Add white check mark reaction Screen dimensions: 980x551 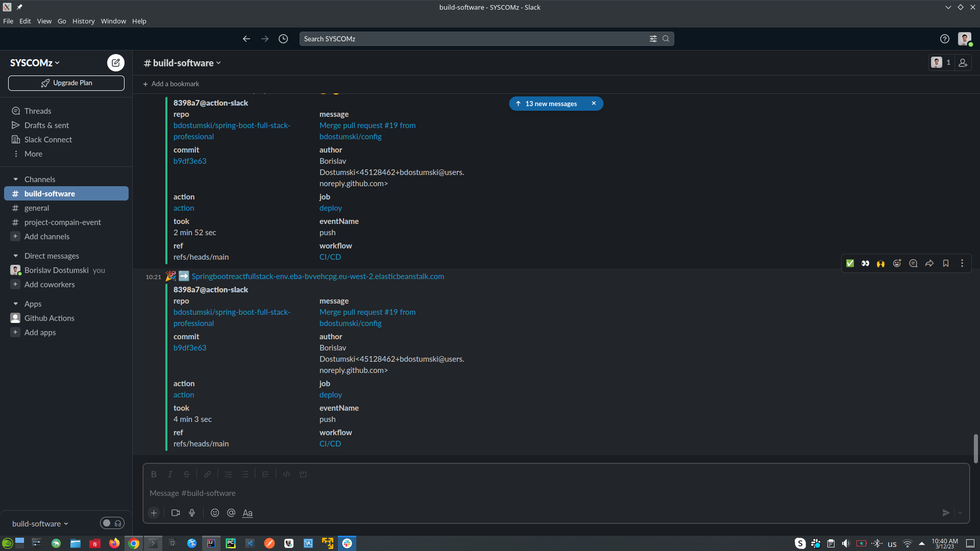tap(850, 263)
